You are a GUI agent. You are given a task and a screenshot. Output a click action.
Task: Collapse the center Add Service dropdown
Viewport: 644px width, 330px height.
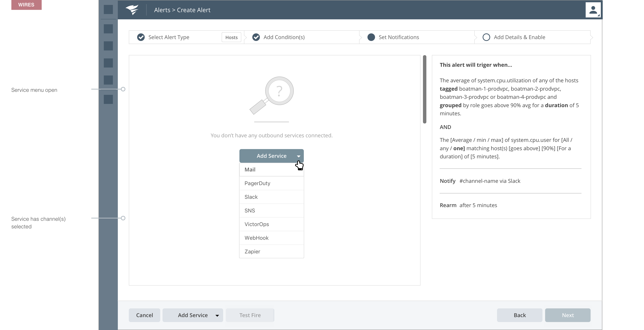[299, 156]
